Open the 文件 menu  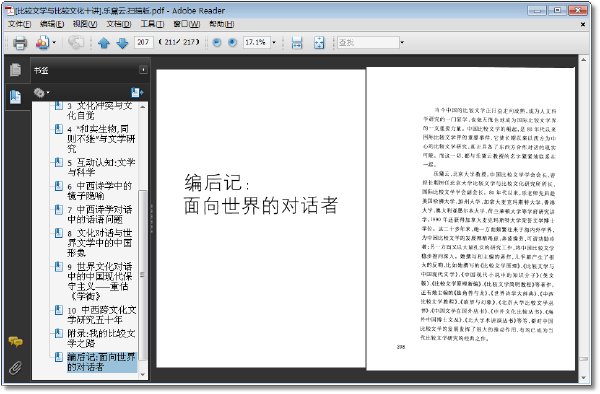[20, 24]
